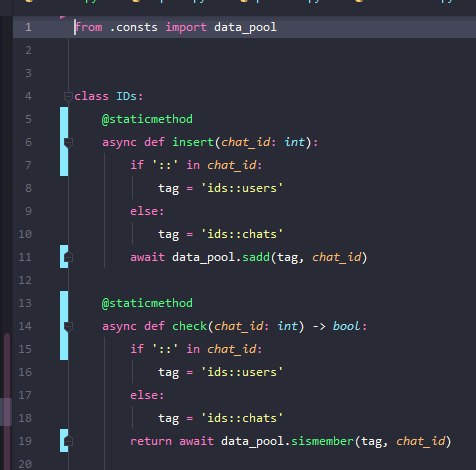
Task: Click line number 1 in the gutter
Action: pyautogui.click(x=28, y=27)
